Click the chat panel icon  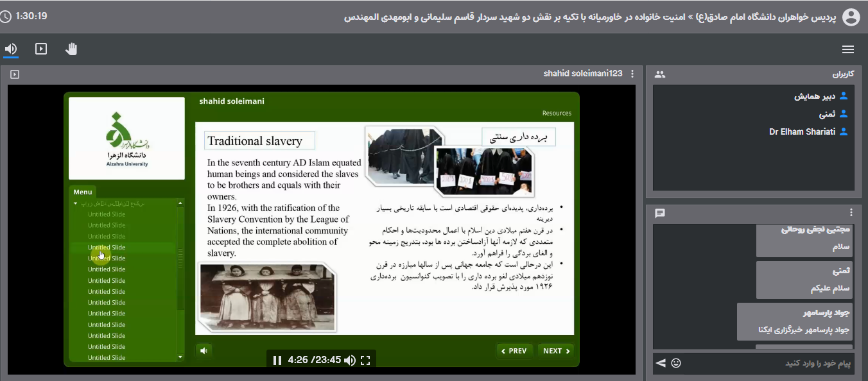[659, 214]
